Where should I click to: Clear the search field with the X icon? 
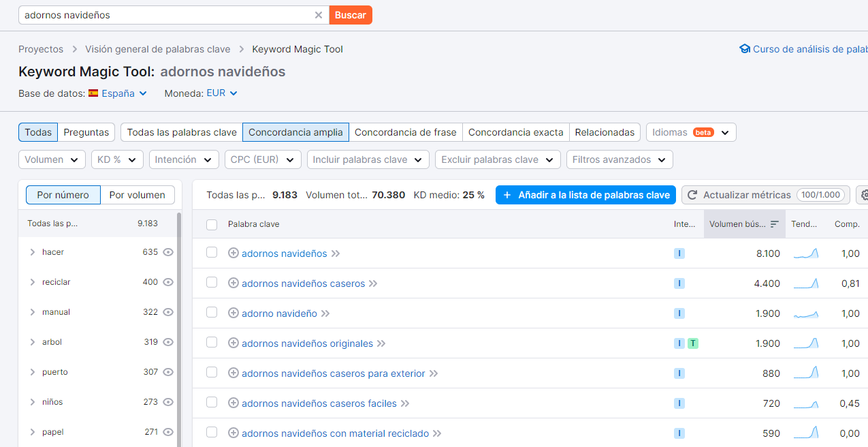coord(318,15)
